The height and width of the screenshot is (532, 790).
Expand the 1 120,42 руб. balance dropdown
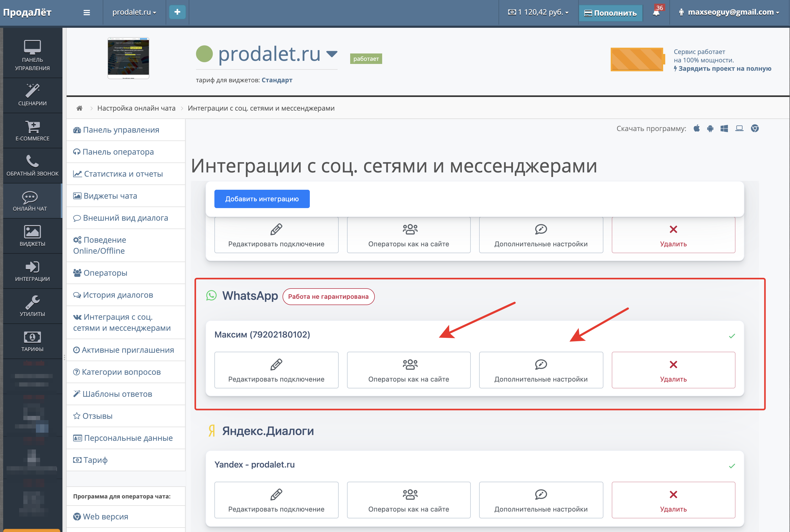[538, 12]
